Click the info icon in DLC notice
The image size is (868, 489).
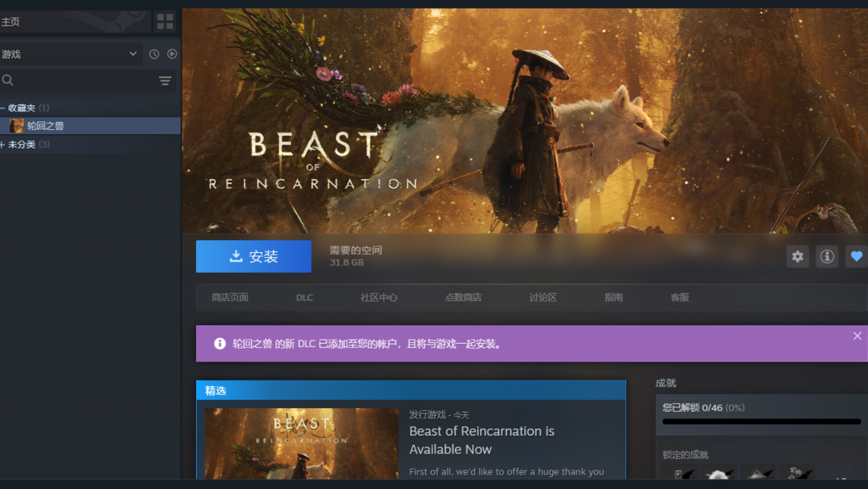coord(219,344)
